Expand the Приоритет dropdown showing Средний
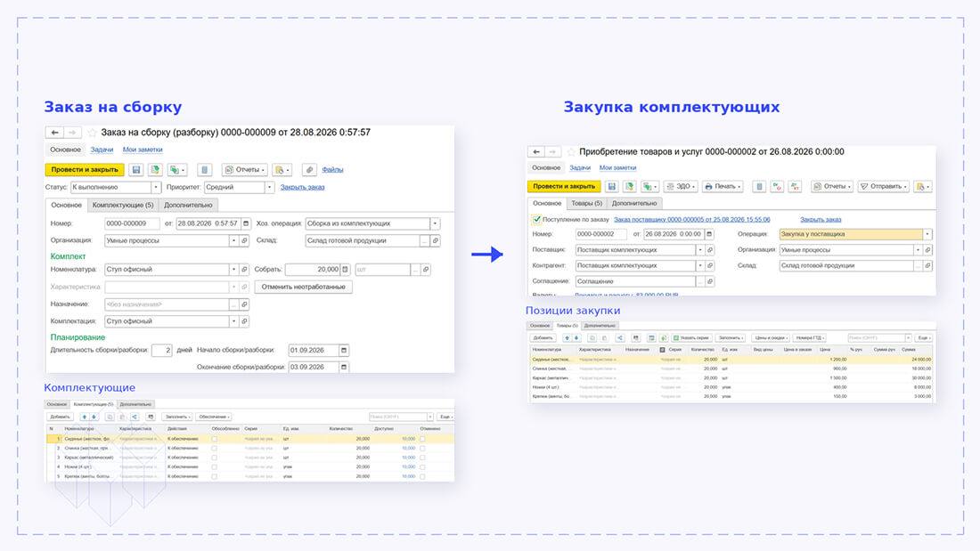Screen dimensions: 980x551 [269, 187]
